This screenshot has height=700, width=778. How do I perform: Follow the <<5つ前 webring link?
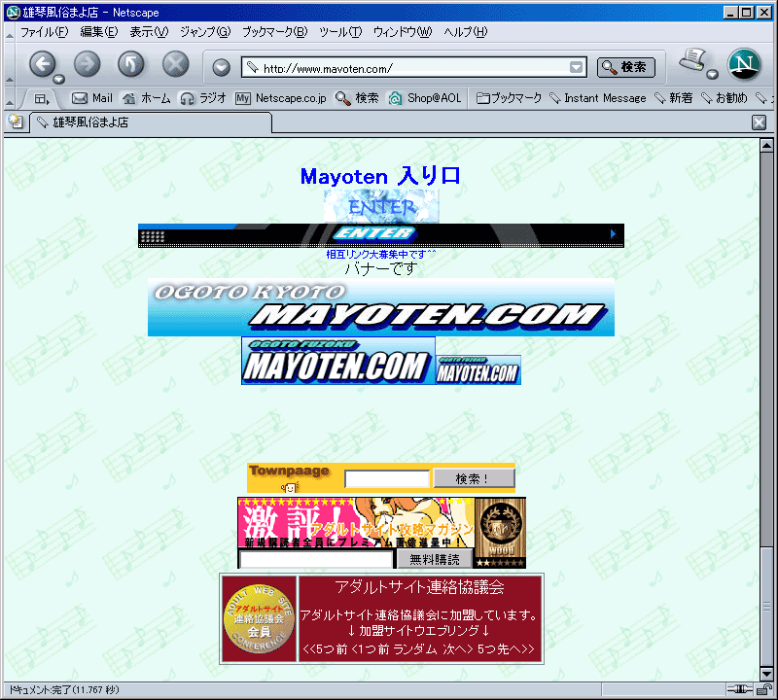pos(325,648)
